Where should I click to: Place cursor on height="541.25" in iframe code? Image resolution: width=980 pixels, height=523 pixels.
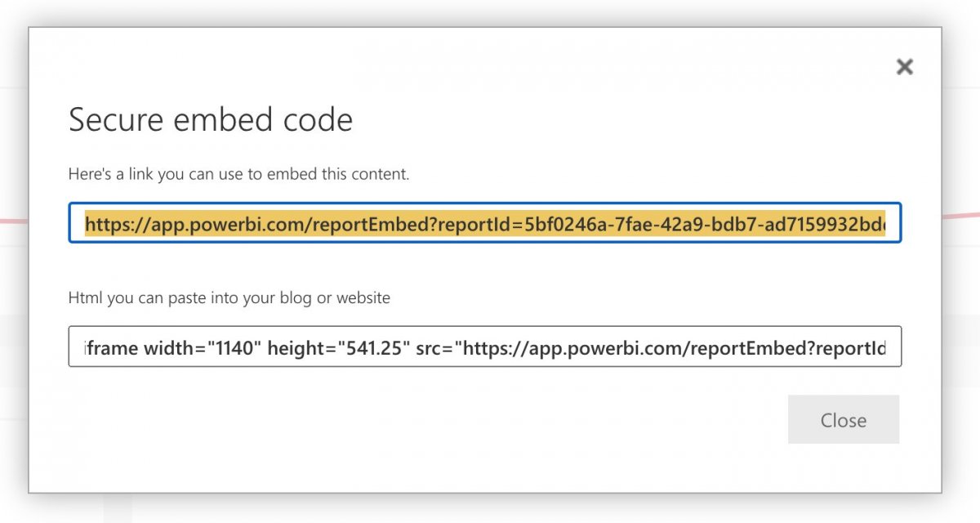tap(338, 348)
